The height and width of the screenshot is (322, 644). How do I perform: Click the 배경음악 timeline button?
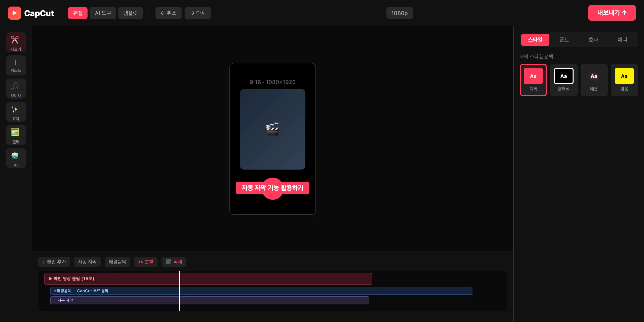point(117,262)
